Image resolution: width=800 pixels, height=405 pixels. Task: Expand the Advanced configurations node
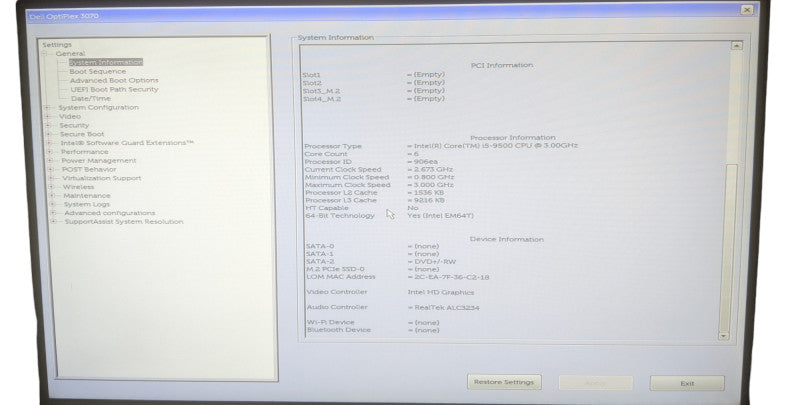(53, 213)
